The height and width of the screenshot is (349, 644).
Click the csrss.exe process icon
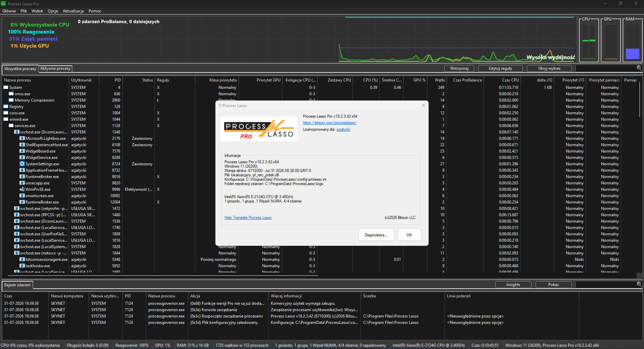pos(6,113)
